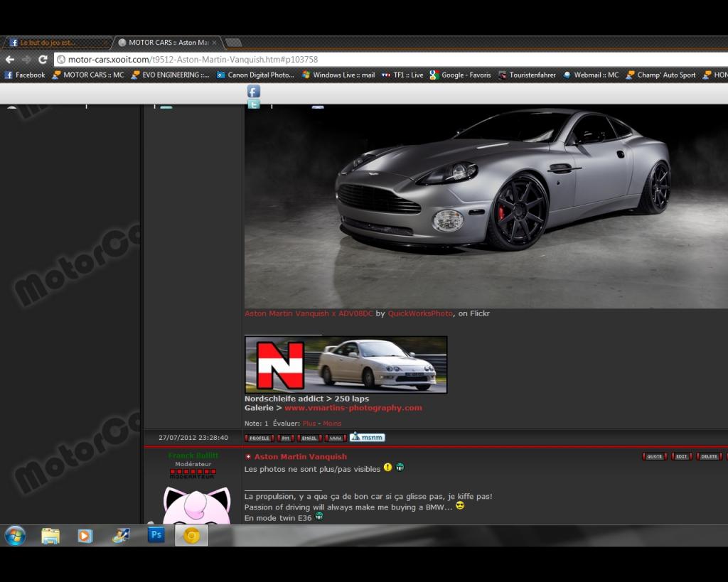Open the Paint program from the taskbar
The image size is (728, 582).
pyautogui.click(x=121, y=536)
